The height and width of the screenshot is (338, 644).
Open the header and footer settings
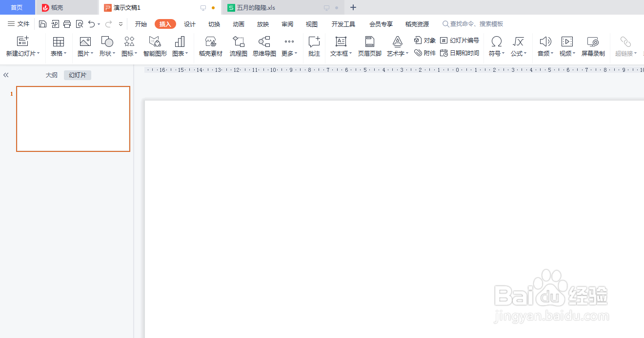(369, 46)
